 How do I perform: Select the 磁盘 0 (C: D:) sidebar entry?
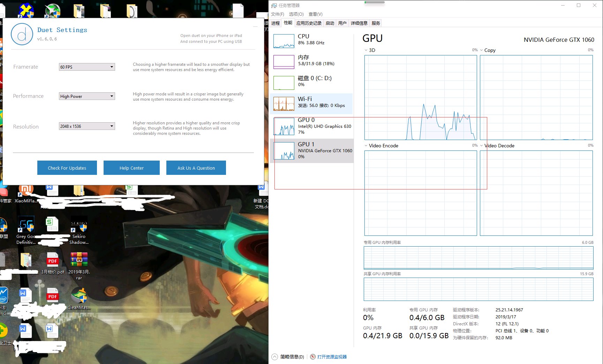pyautogui.click(x=311, y=83)
